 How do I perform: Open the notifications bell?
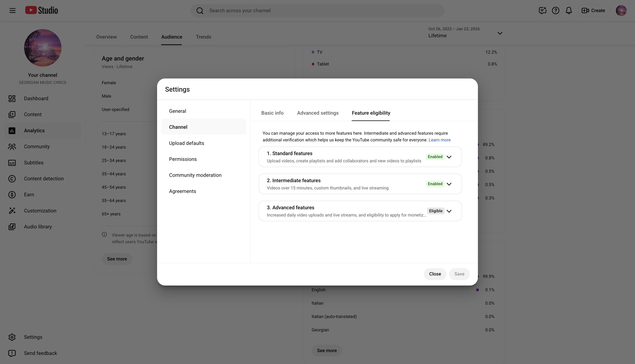[569, 11]
